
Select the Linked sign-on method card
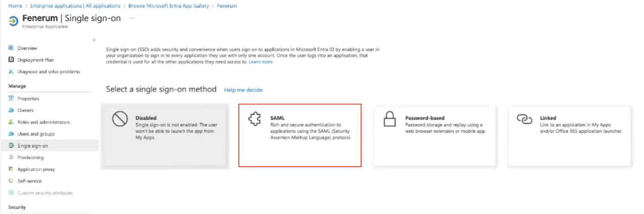coord(569,136)
